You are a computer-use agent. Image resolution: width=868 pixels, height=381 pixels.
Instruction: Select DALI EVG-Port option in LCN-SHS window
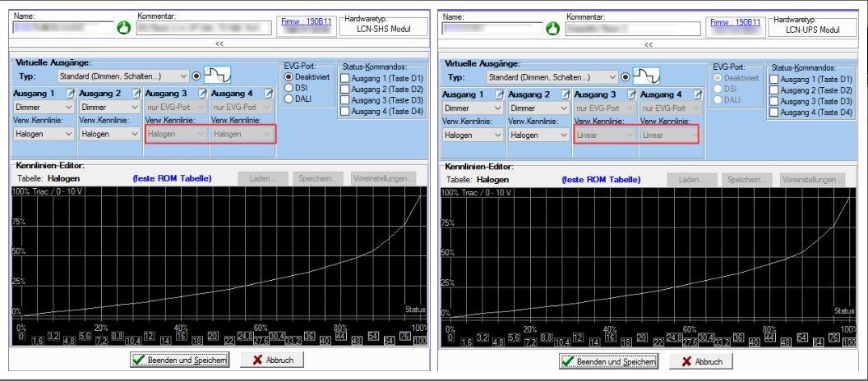pyautogui.click(x=289, y=99)
